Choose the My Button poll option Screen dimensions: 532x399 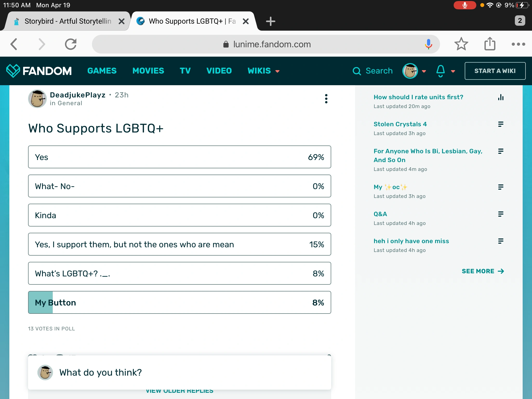click(179, 302)
